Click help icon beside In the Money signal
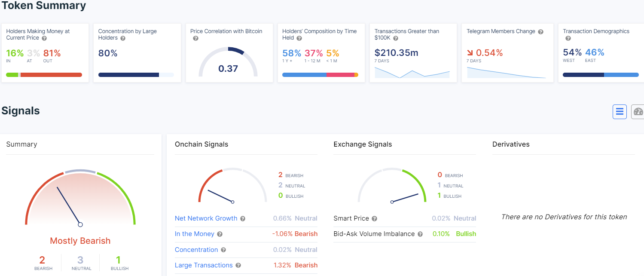 220,234
